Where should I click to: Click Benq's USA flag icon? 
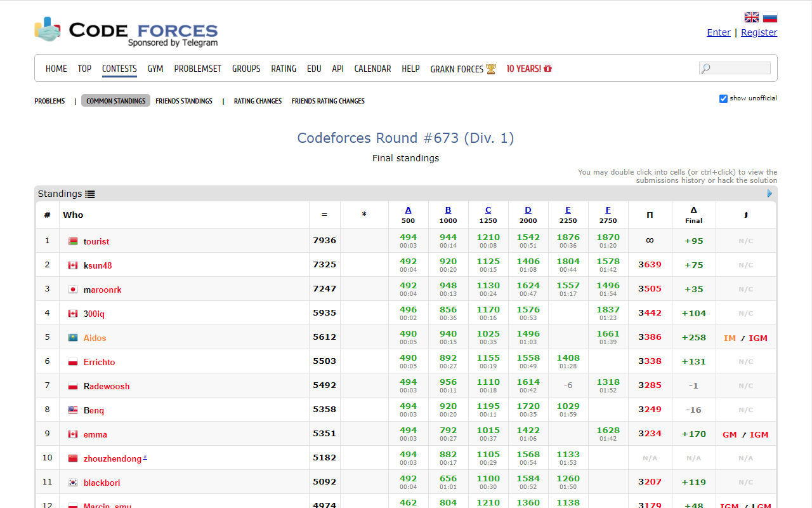[73, 410]
